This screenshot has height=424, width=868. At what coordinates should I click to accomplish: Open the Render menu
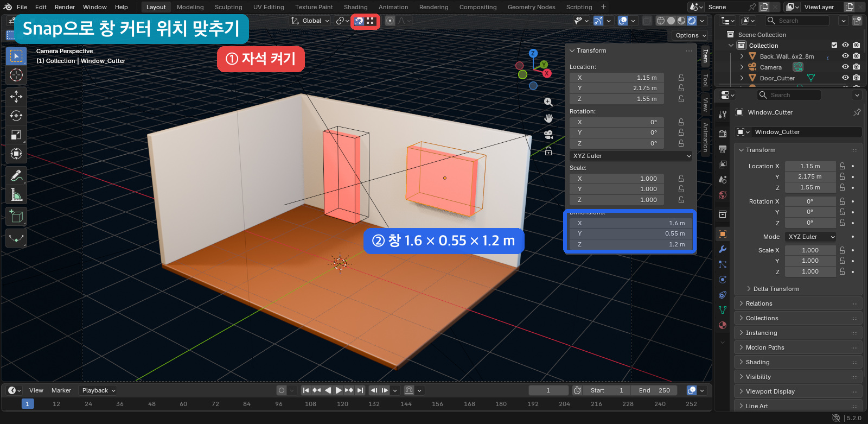pyautogui.click(x=65, y=7)
